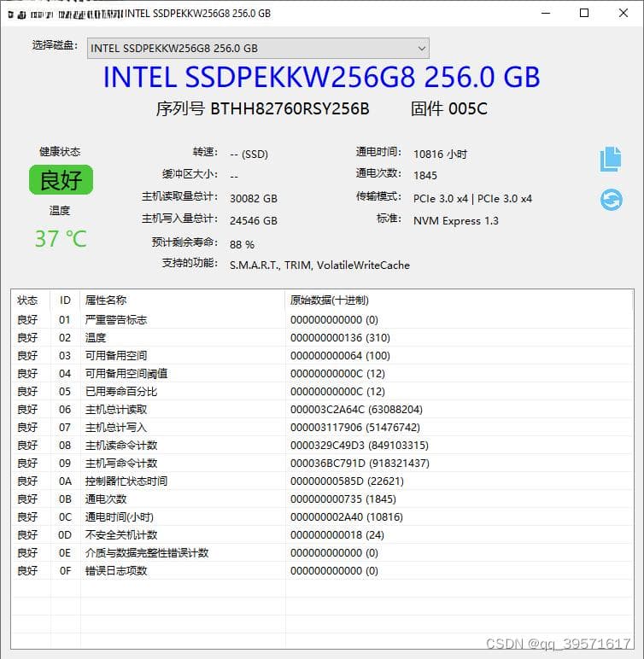The height and width of the screenshot is (659, 644).
Task: Click the PCIe 3.0 x4 transfer mode value
Action: 473,198
